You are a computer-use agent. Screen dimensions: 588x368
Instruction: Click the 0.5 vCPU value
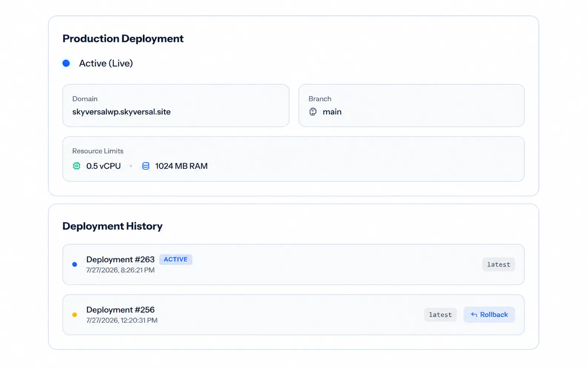pyautogui.click(x=103, y=166)
